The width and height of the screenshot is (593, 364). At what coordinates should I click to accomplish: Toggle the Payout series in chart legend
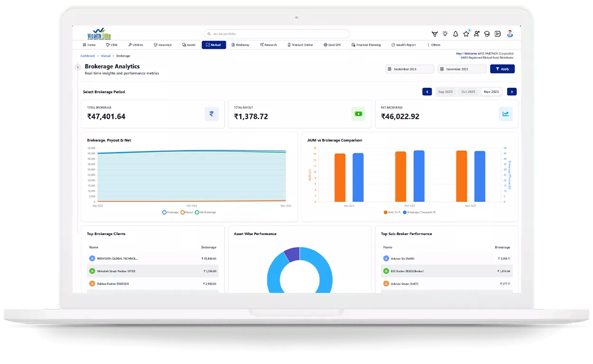point(187,212)
